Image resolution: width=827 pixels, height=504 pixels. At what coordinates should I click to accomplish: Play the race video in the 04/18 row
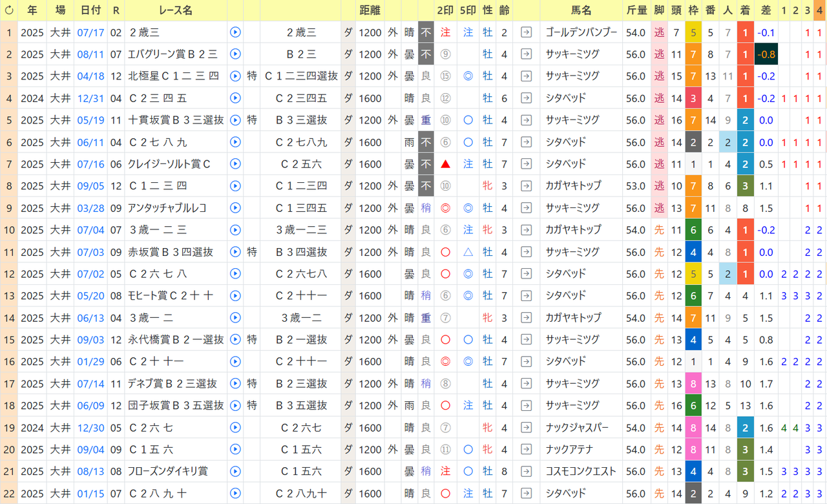[x=235, y=76]
